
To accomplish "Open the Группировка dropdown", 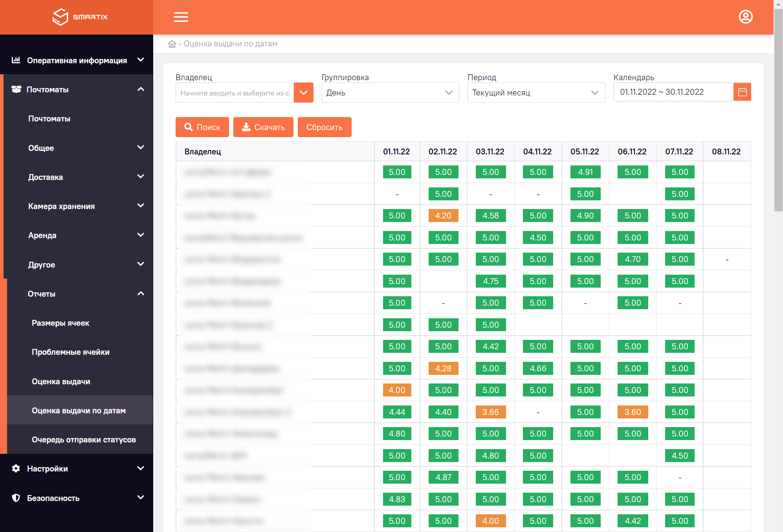I will click(390, 93).
